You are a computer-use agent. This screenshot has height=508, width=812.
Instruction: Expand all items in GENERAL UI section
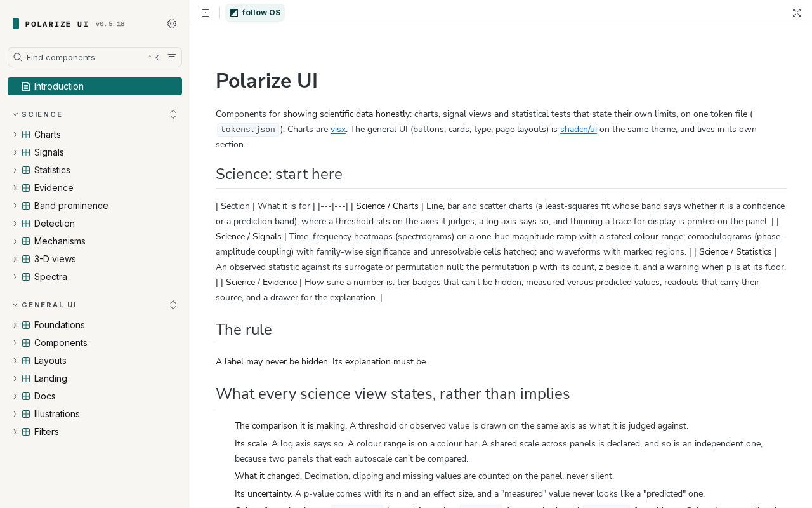[x=173, y=305]
